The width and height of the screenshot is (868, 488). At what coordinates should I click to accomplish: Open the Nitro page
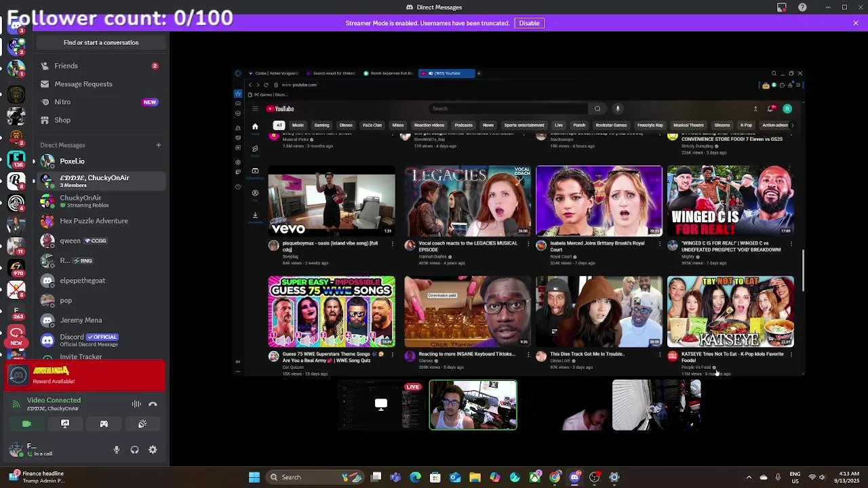tap(101, 102)
